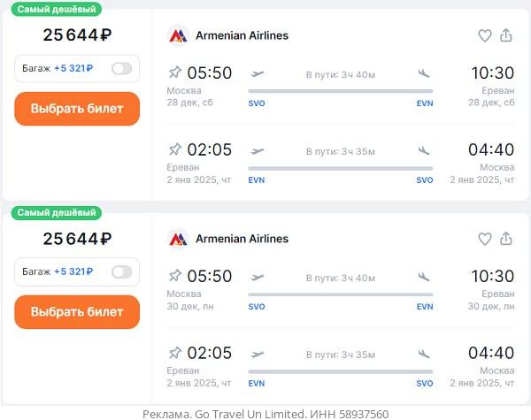This screenshot has height=420, width=531.
Task: Click Armenian Airlines logo in second ticket
Action: click(178, 239)
